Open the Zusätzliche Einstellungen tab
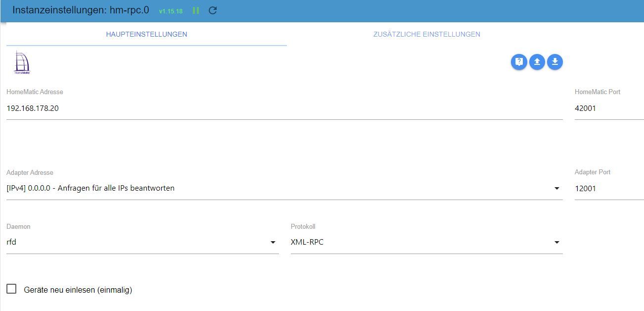Screen dimensions: 644x311 (427, 35)
